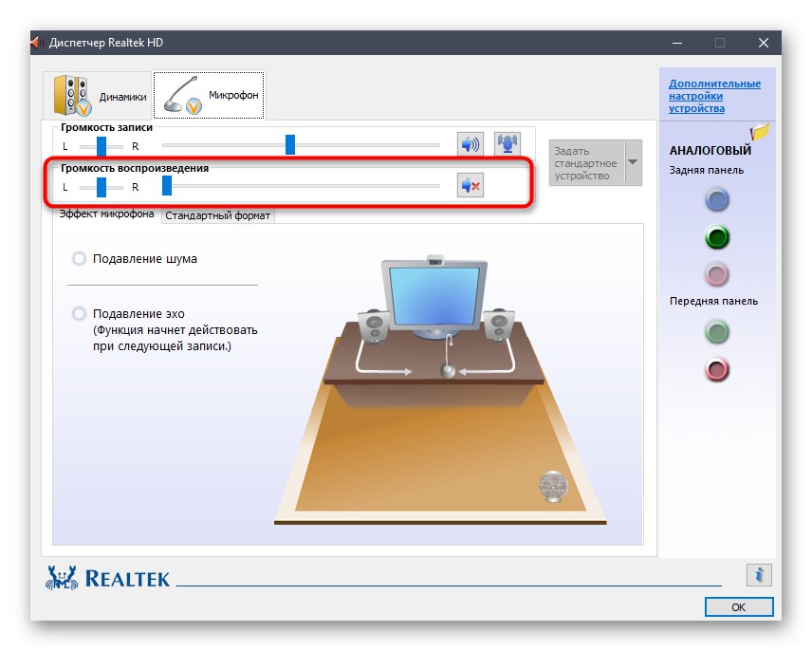Screen dimensions: 812x651
Task: Click the Передняя панель label
Action: point(713,302)
